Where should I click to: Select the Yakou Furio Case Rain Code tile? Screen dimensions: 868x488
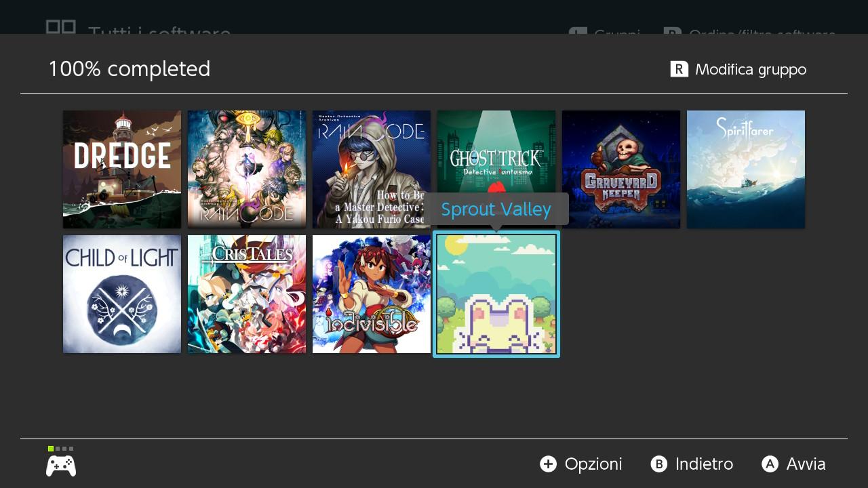coord(372,169)
